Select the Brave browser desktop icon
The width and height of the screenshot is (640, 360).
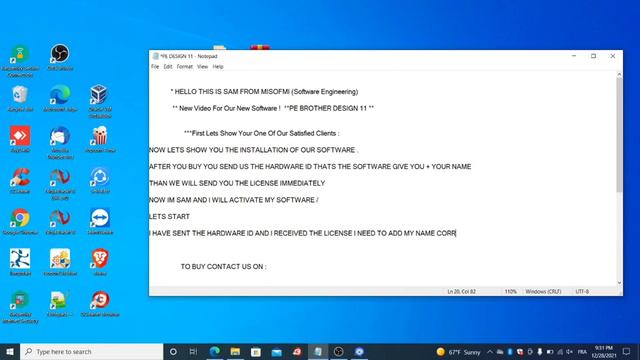(x=100, y=262)
